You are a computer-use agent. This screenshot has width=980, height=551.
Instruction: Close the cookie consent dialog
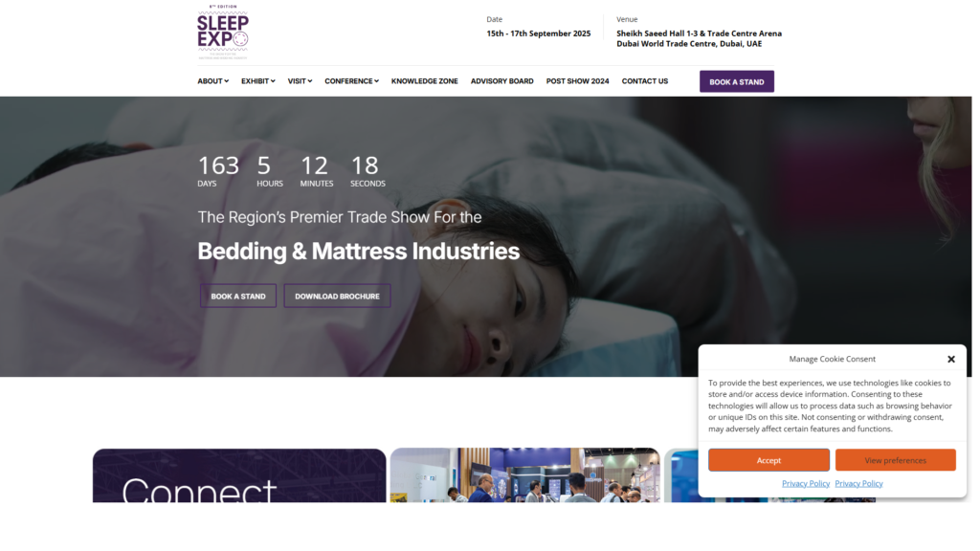(x=950, y=360)
